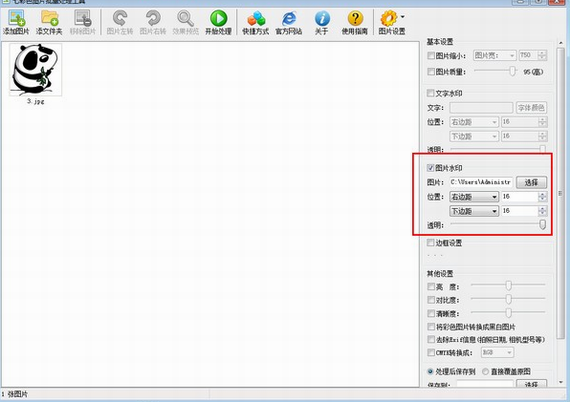Uncheck the 图片水印 image watermark checkbox

click(430, 168)
